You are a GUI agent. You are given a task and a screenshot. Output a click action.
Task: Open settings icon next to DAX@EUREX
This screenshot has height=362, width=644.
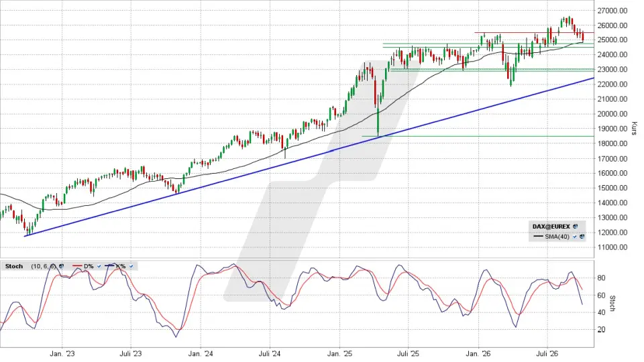tap(575, 227)
